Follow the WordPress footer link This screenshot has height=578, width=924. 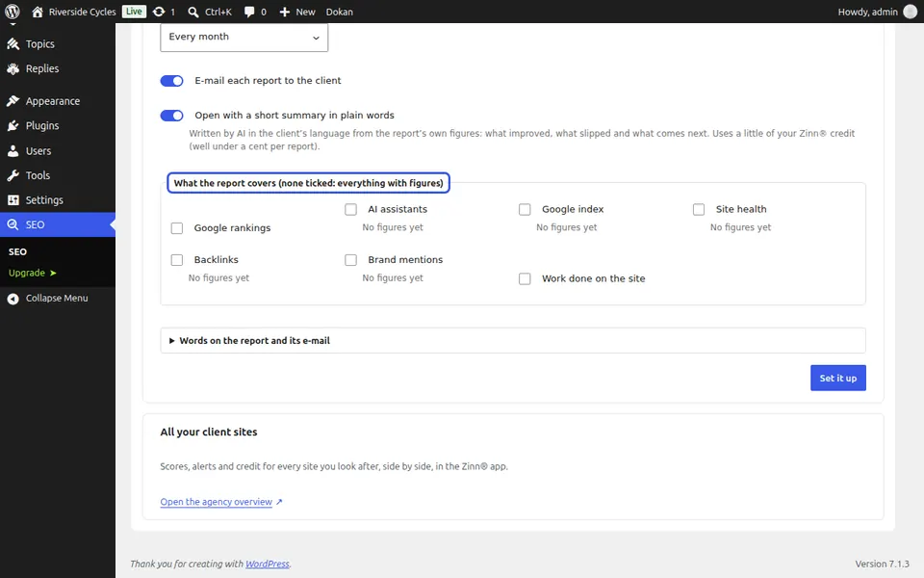coord(268,564)
